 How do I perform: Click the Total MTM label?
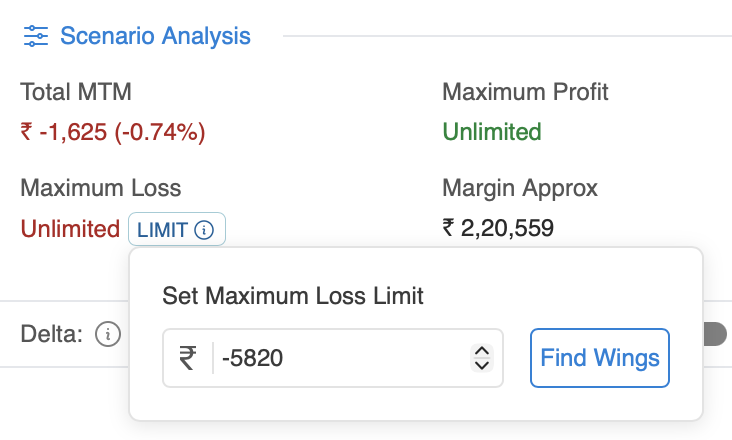pyautogui.click(x=76, y=93)
